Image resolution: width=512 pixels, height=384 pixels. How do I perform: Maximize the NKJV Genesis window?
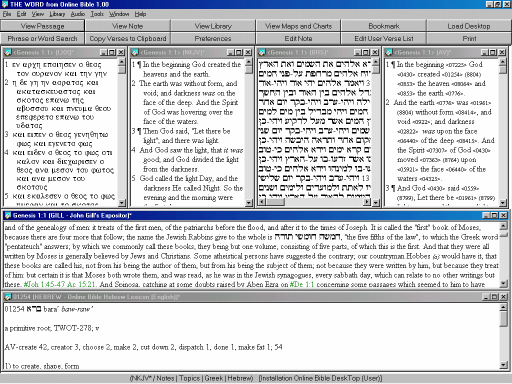(239, 52)
